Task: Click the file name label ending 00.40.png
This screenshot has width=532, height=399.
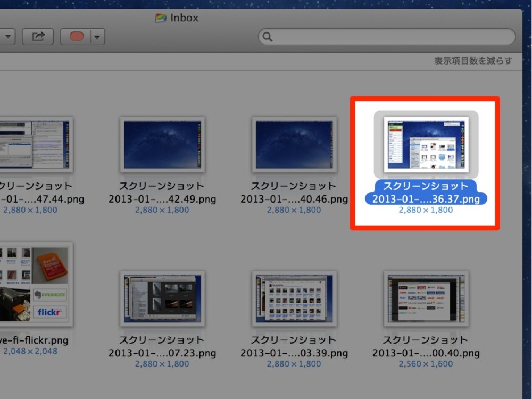Action: pyautogui.click(x=426, y=346)
